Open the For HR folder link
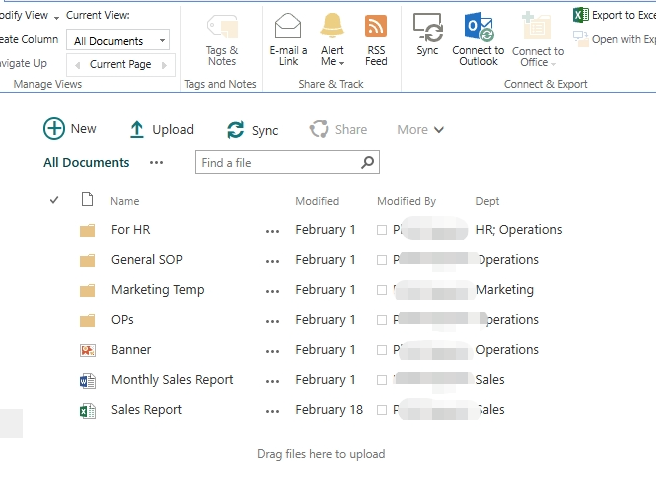The width and height of the screenshot is (656, 479). pyautogui.click(x=131, y=230)
